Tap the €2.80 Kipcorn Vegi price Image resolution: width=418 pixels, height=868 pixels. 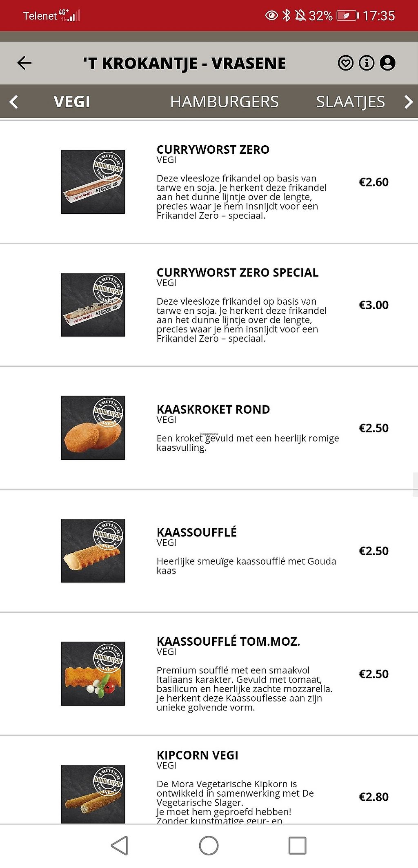[x=374, y=797]
